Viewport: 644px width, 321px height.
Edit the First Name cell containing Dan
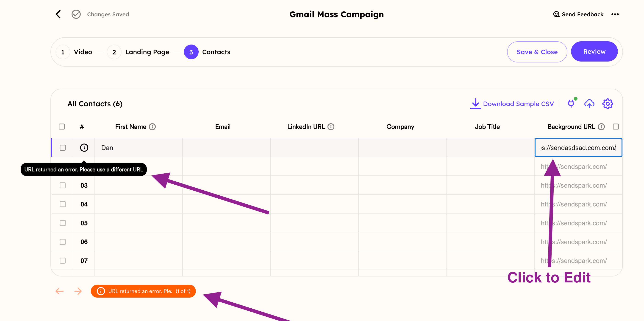139,148
